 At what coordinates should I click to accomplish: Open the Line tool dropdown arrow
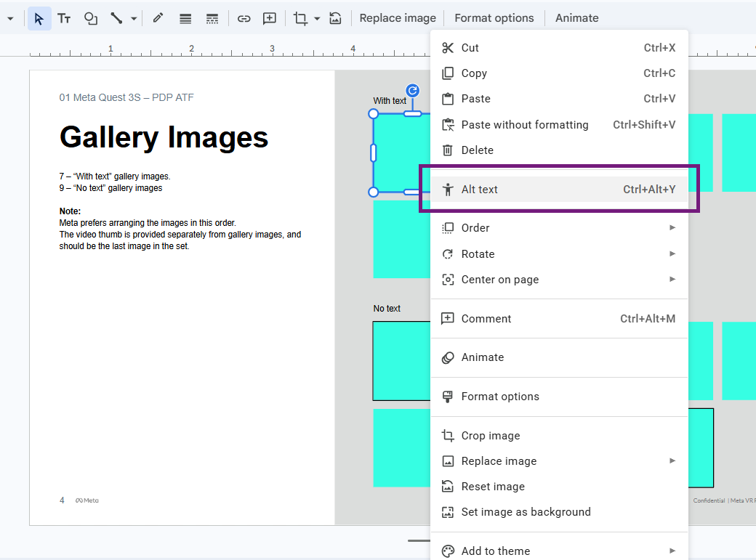[x=134, y=18]
